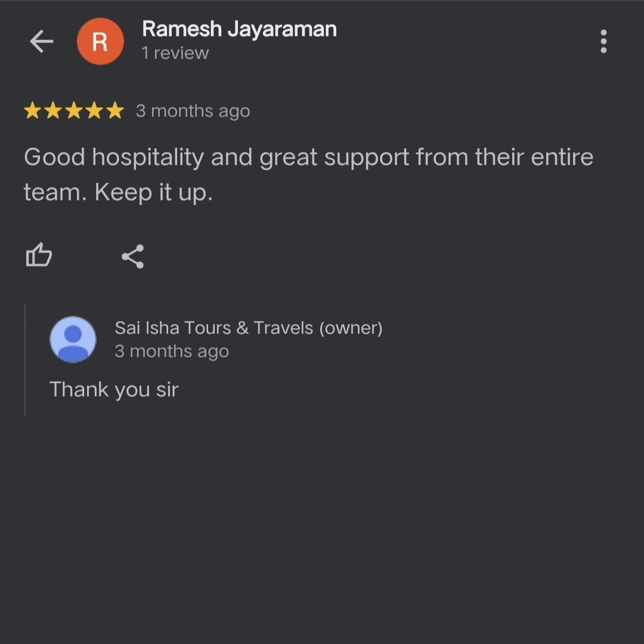The image size is (644, 644).
Task: Select the review's '3 months ago' timestamp
Action: pyautogui.click(x=193, y=112)
